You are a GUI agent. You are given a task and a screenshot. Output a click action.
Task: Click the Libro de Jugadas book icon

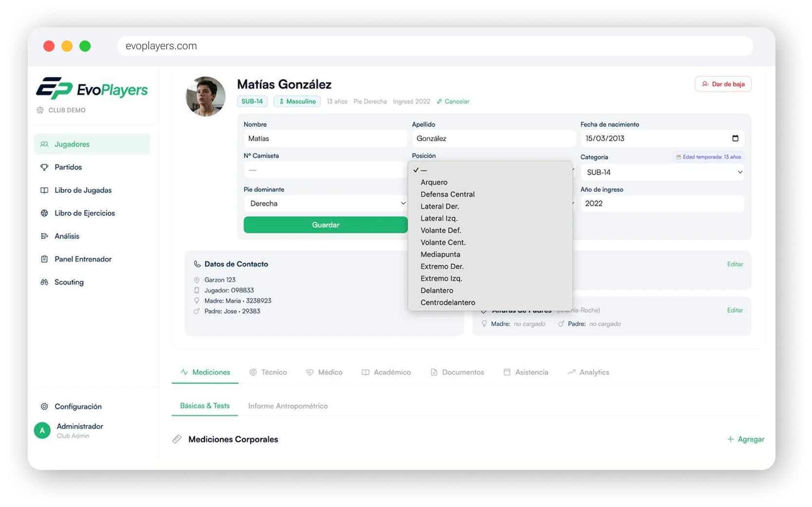click(44, 190)
